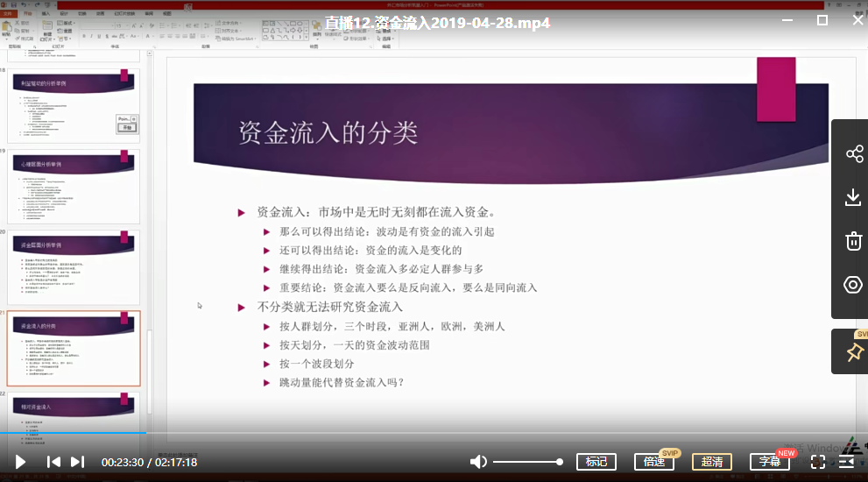The height and width of the screenshot is (482, 868).
Task: Open the 文字方向 text direction dropdown
Action: [x=228, y=23]
